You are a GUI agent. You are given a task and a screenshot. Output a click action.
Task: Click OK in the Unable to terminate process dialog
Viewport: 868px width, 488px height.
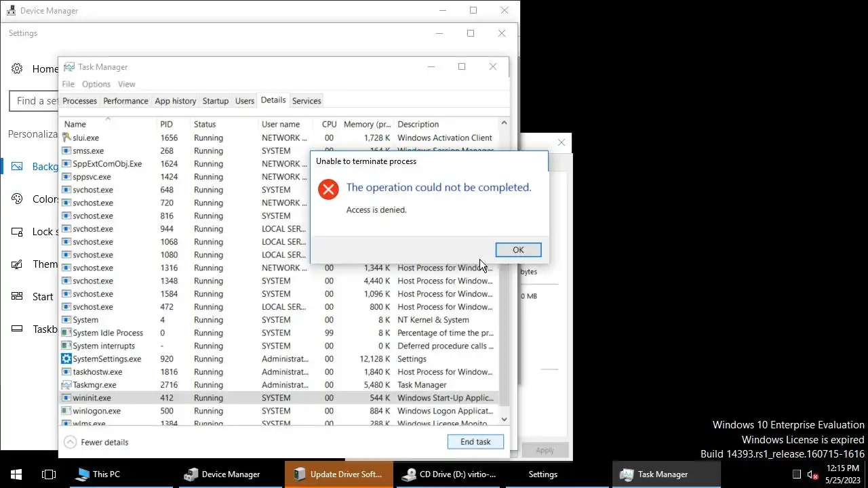point(518,250)
